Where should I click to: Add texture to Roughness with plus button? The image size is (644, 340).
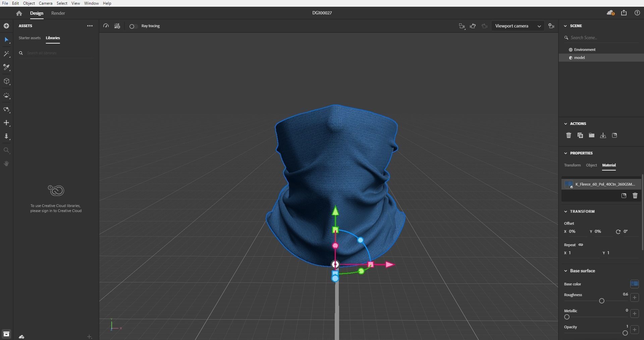click(x=635, y=297)
